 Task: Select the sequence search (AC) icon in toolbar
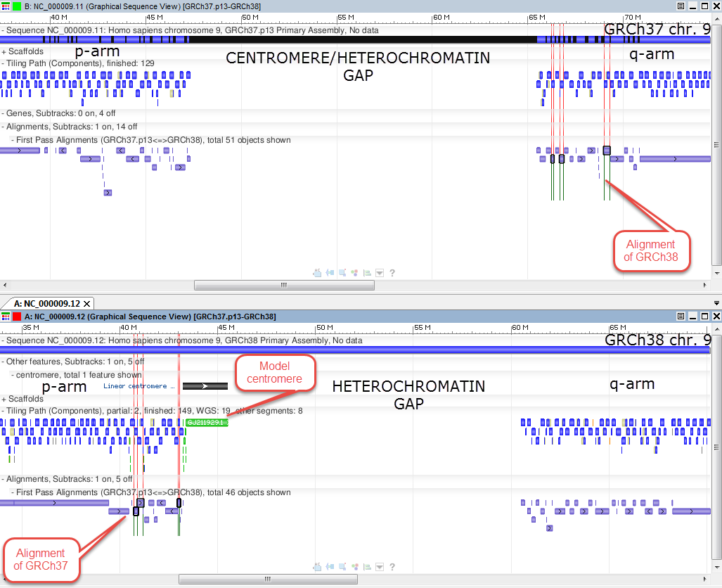pos(318,273)
